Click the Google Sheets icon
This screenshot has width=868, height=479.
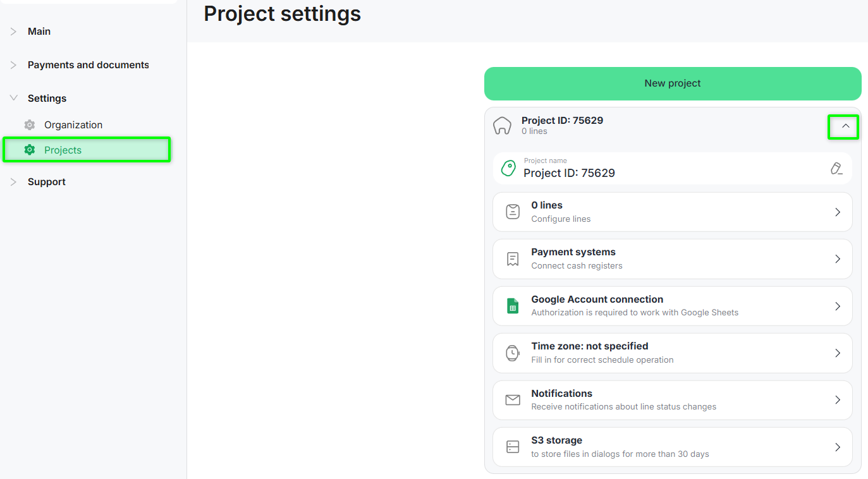[x=513, y=306]
